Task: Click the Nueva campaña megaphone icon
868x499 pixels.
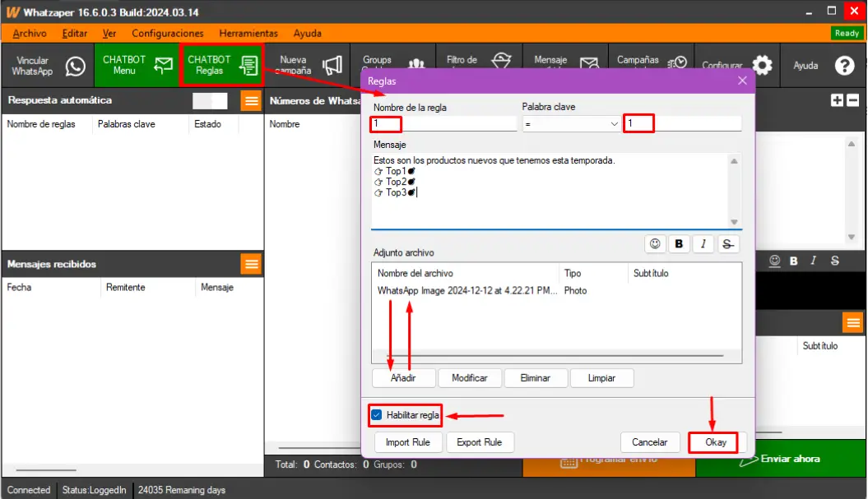Action: point(332,66)
